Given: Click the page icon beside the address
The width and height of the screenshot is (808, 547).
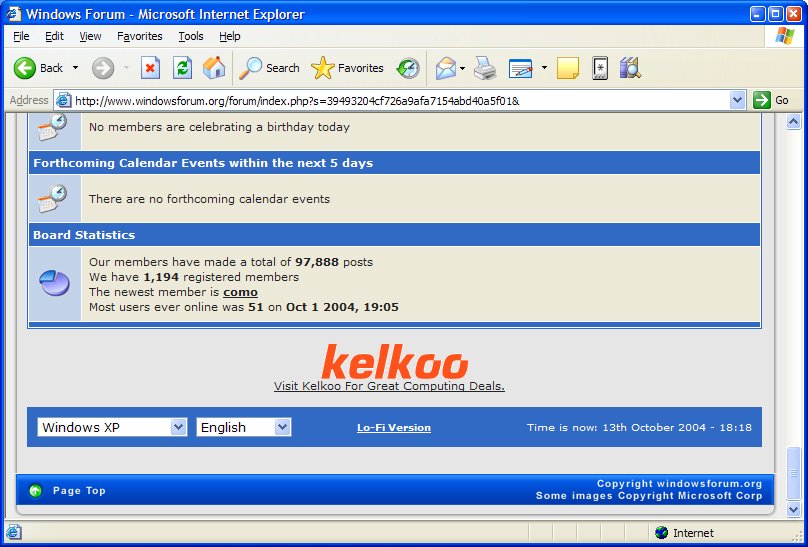Looking at the screenshot, I should pos(63,100).
